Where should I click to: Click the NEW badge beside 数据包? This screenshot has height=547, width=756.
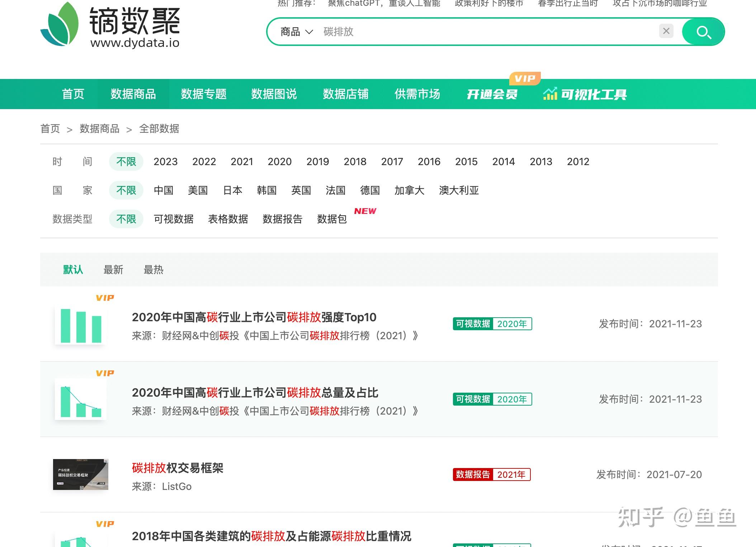365,211
